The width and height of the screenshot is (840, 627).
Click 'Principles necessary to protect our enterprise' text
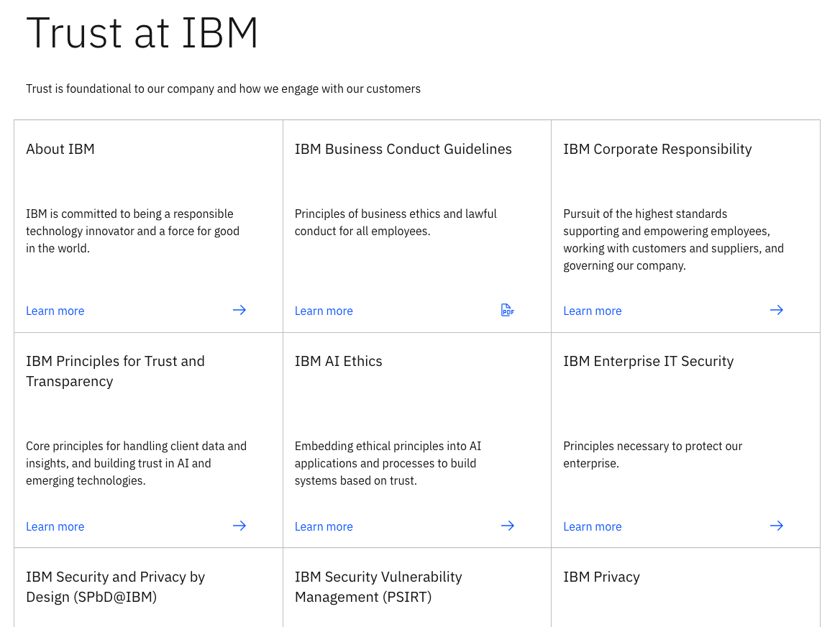click(652, 454)
